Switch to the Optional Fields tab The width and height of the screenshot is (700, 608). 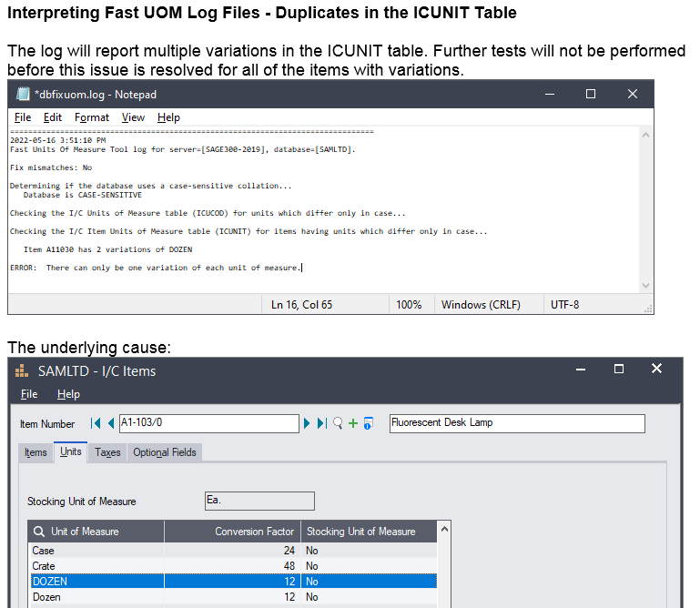(165, 452)
